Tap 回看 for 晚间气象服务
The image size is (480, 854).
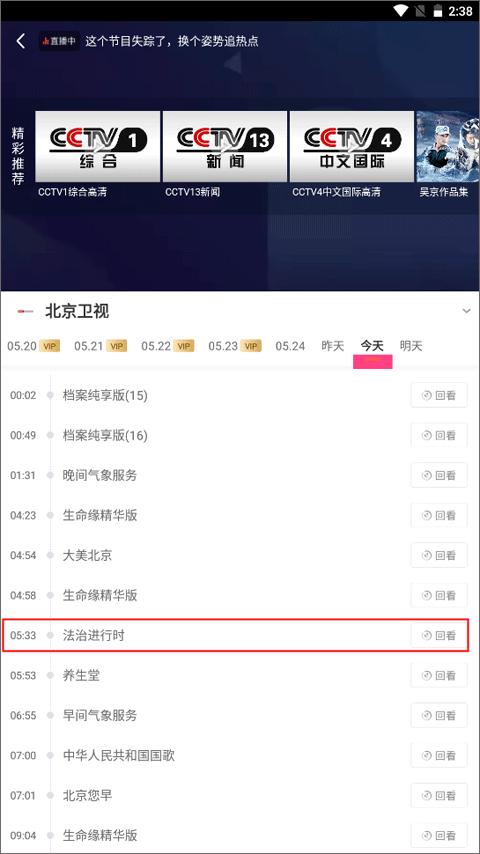point(439,475)
